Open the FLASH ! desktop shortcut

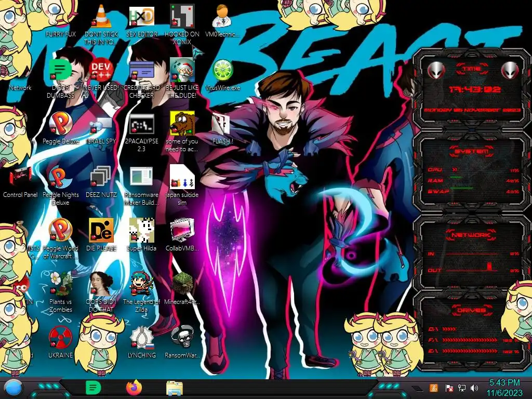tap(221, 124)
